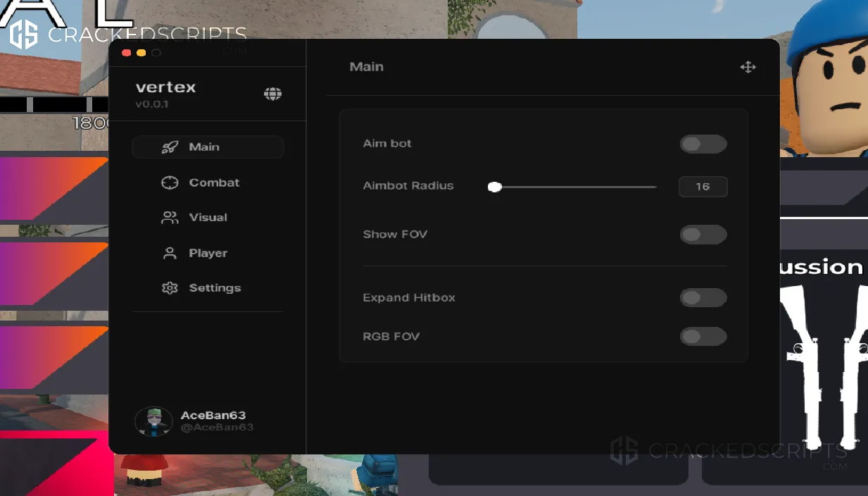Viewport: 868px width, 496px height.
Task: Click the rocket icon in the sidebar
Action: pyautogui.click(x=170, y=147)
